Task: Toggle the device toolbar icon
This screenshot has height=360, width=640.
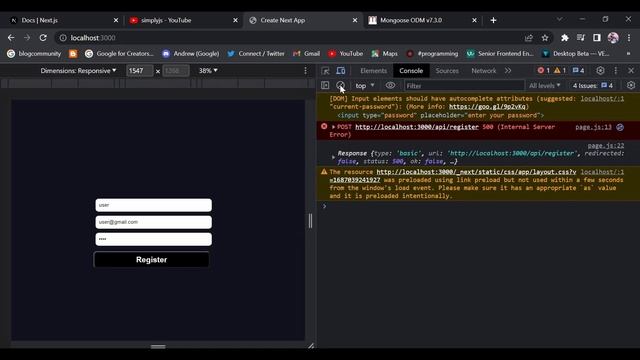Action: [x=341, y=71]
